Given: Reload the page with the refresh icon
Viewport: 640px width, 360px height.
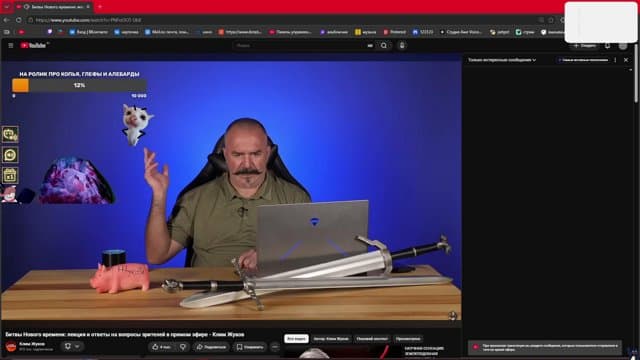Looking at the screenshot, I should 19,20.
